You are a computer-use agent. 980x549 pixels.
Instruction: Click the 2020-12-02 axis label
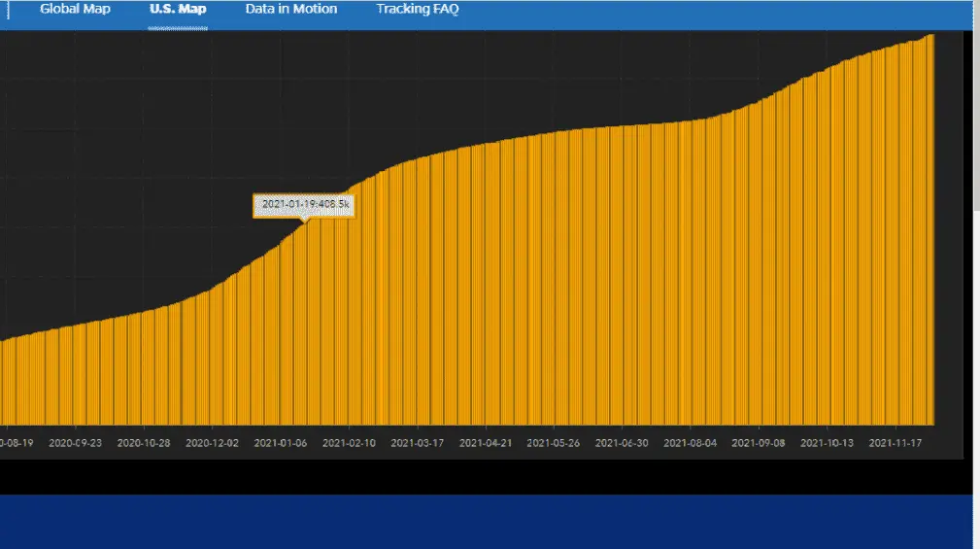pyautogui.click(x=212, y=443)
